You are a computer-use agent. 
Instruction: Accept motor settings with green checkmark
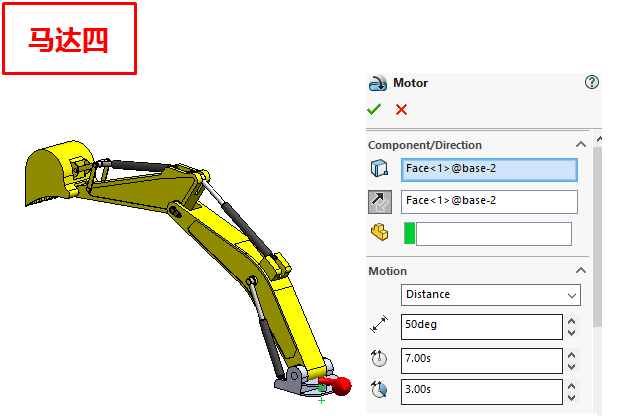coord(374,109)
